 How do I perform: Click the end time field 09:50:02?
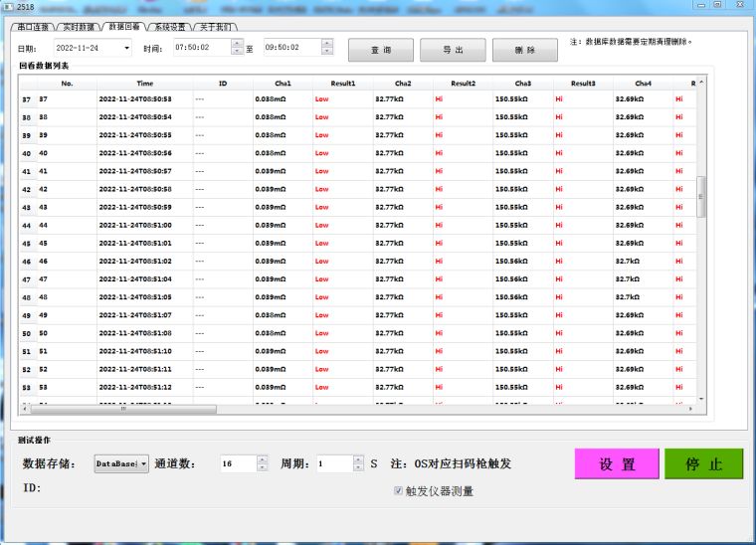click(290, 48)
